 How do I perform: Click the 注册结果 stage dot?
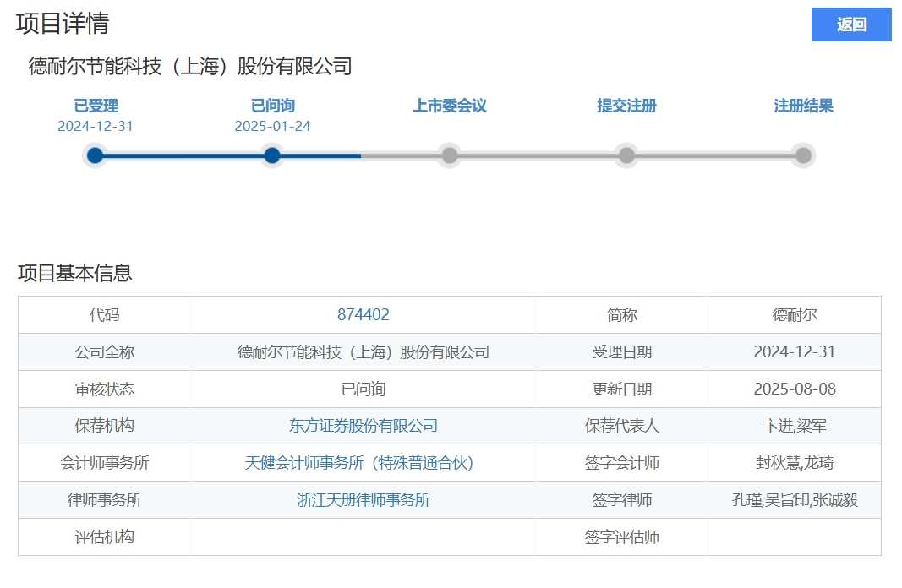(x=803, y=155)
